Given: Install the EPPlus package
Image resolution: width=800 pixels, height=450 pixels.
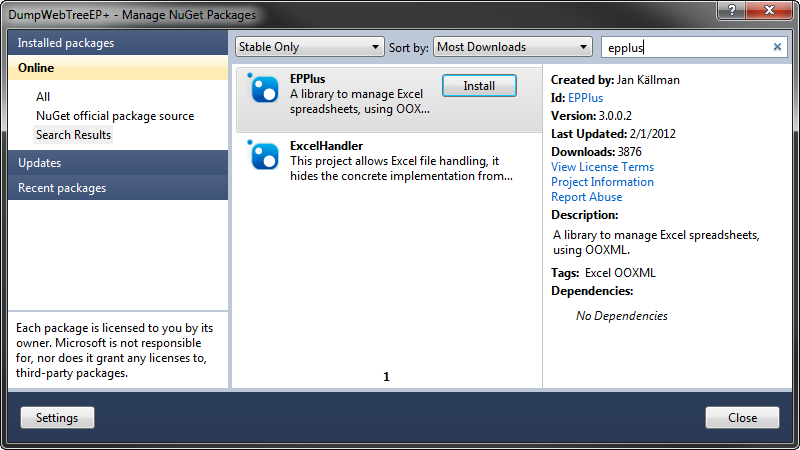Looking at the screenshot, I should (x=479, y=86).
